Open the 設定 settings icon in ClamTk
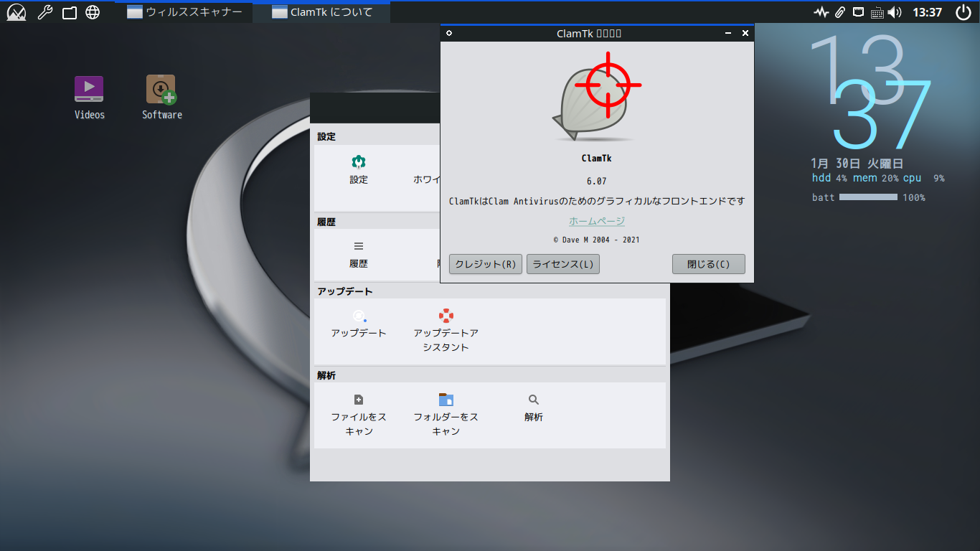 359,162
